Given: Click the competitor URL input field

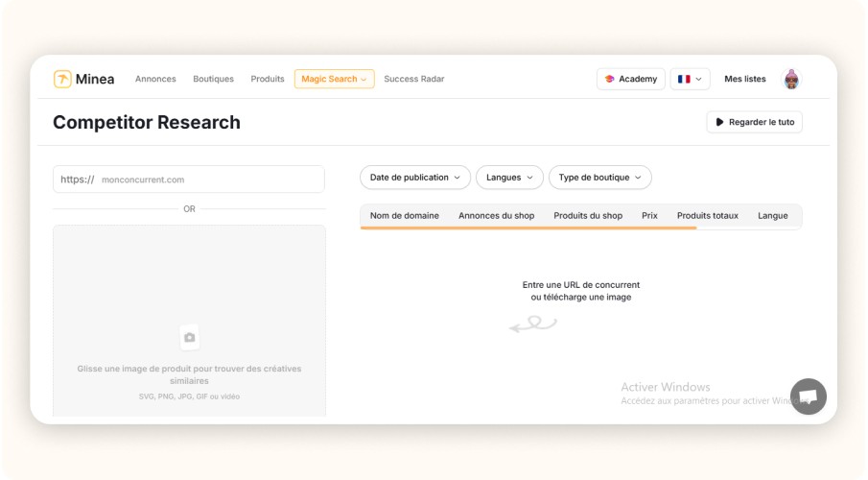Looking at the screenshot, I should pos(189,179).
